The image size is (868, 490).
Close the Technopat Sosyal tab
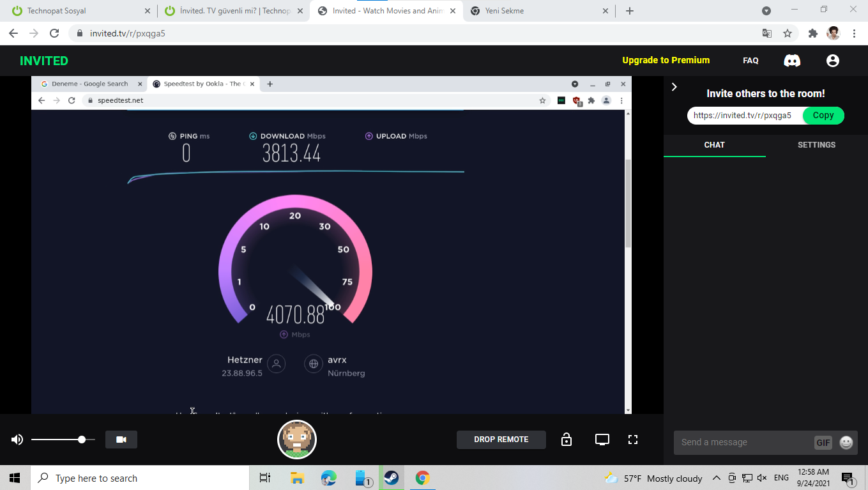[148, 11]
